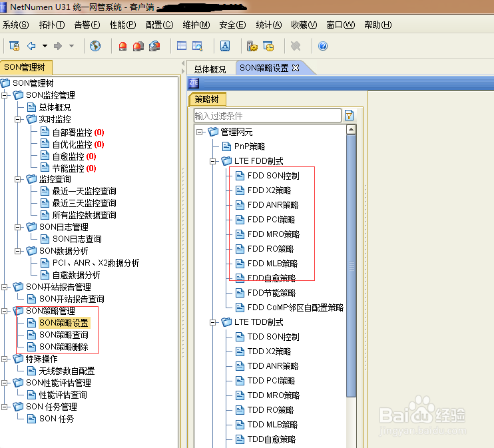Click the single red alarm light icon
The image size is (494, 448).
[123, 47]
